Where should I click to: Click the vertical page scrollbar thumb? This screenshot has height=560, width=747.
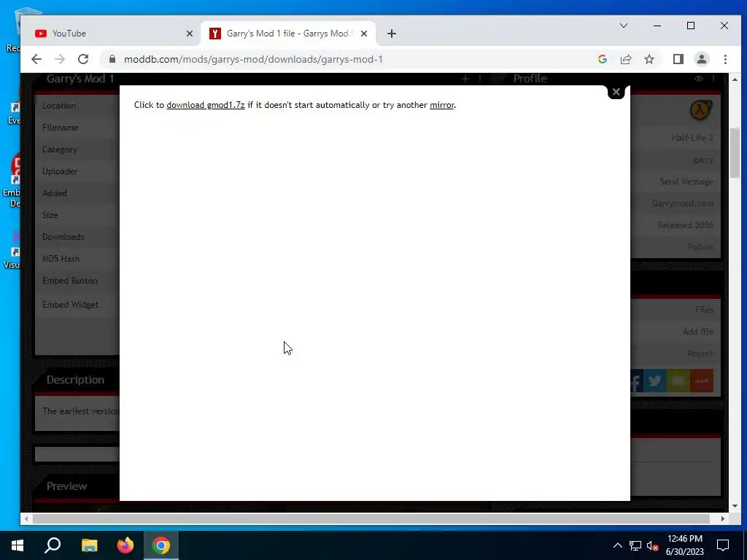(735, 152)
